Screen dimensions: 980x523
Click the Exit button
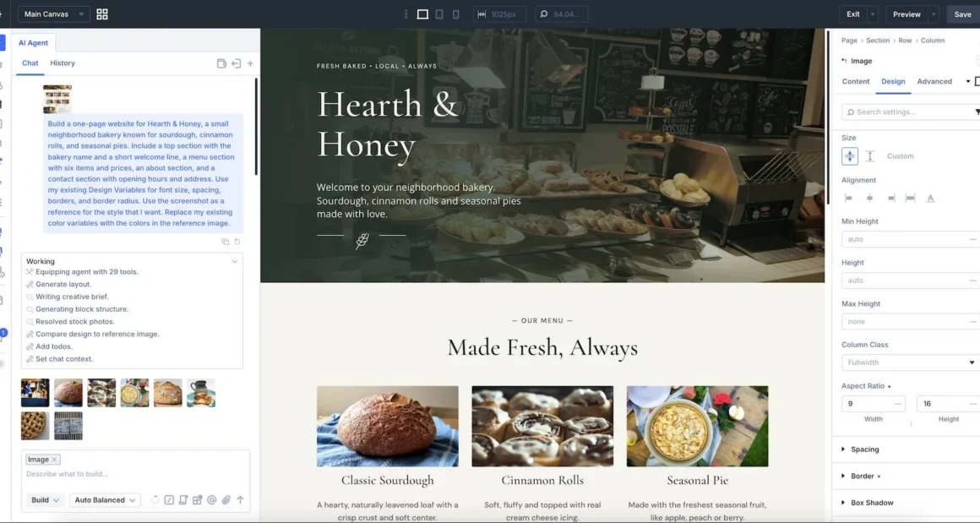tap(853, 14)
